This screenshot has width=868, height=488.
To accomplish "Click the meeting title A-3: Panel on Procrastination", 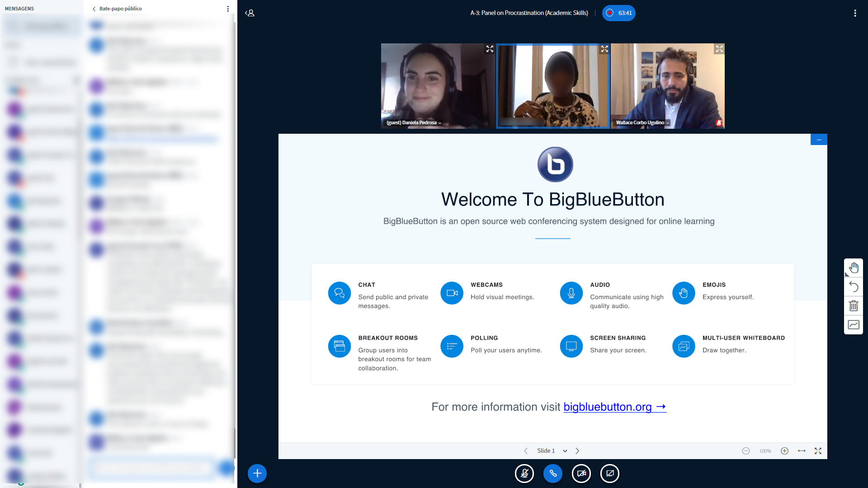I will tap(529, 13).
